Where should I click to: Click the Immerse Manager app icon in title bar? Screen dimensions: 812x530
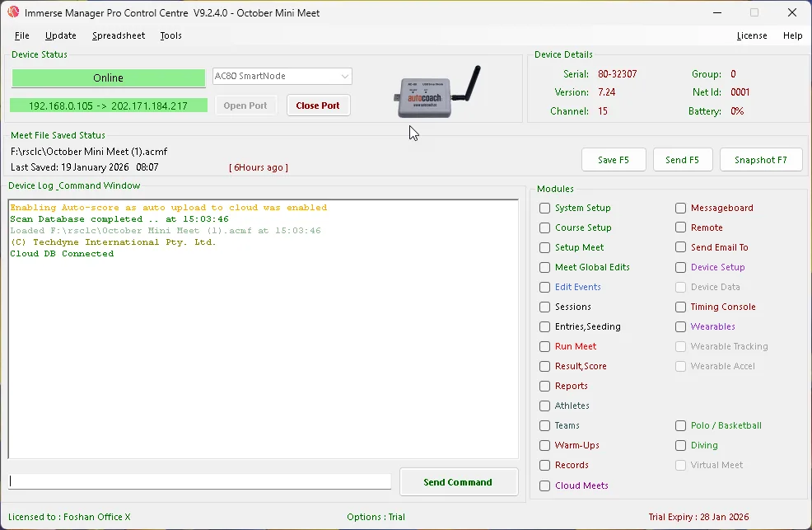point(13,12)
